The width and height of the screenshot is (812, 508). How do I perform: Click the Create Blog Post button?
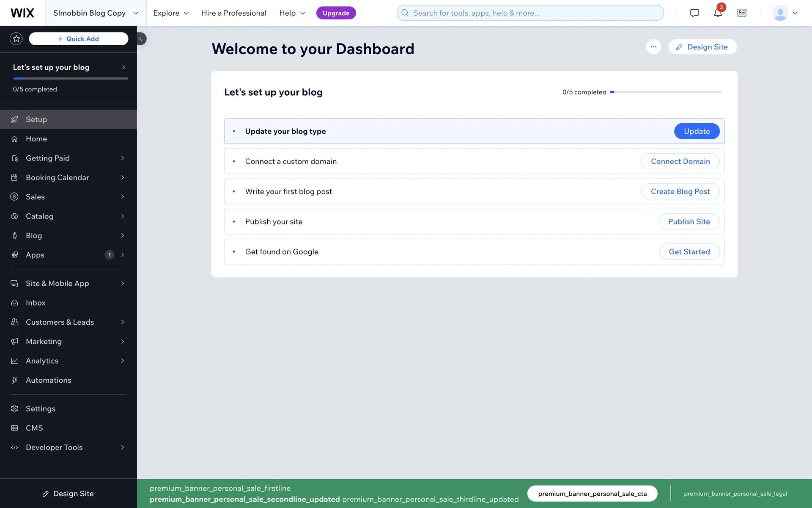pyautogui.click(x=680, y=191)
